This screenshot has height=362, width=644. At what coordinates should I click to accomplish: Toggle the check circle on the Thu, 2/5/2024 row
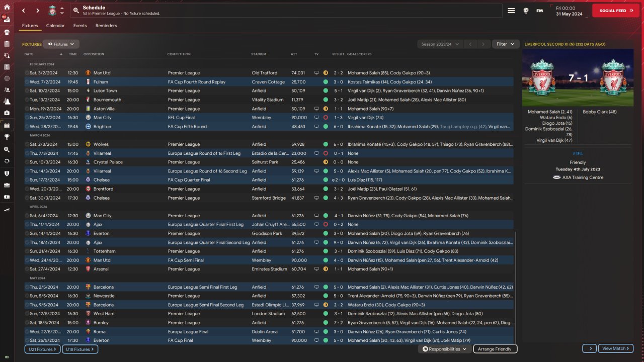click(27, 287)
